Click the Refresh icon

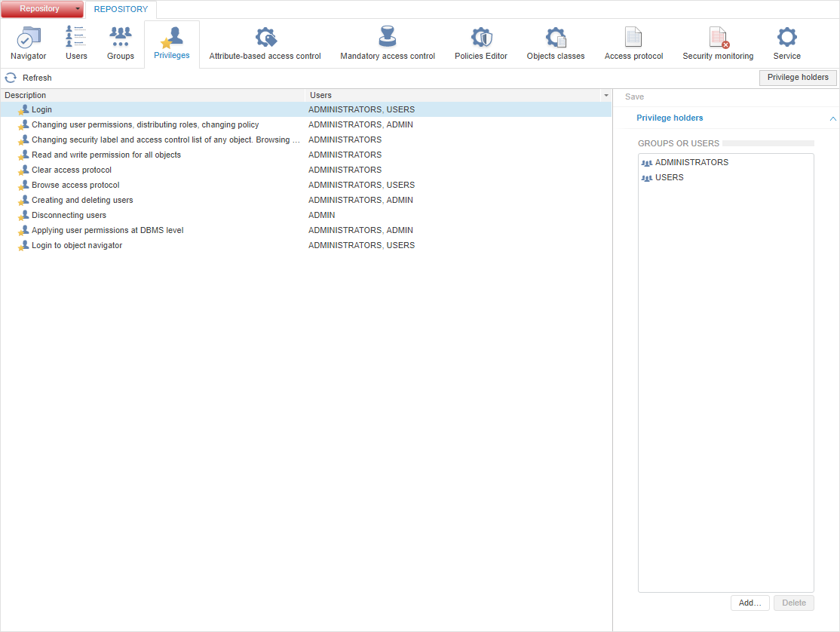pos(11,78)
